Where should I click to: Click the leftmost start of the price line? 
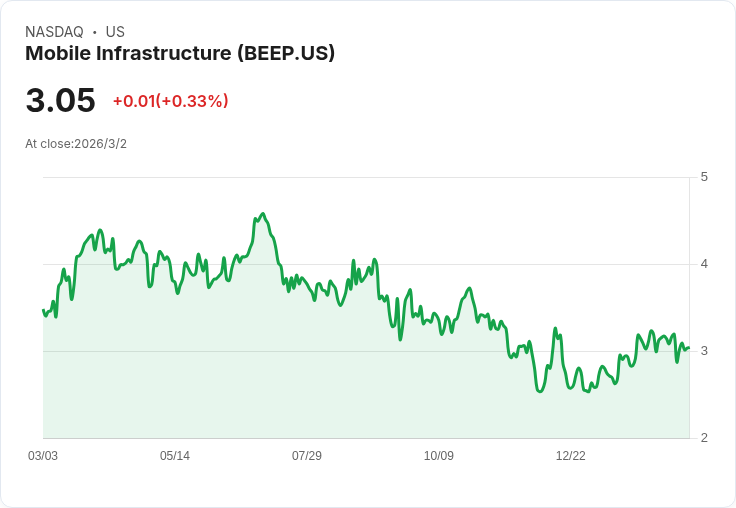pos(43,310)
